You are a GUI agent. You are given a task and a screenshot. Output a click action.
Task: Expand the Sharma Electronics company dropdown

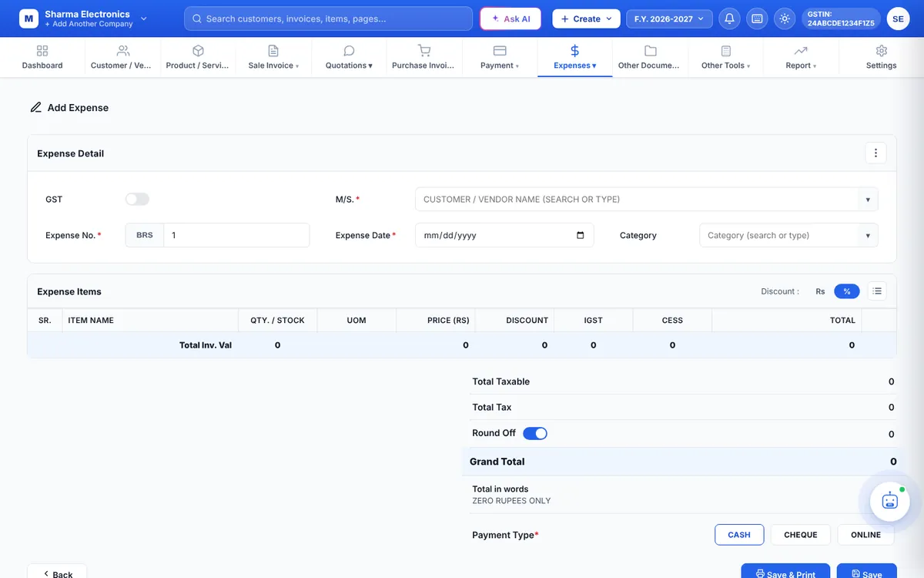pyautogui.click(x=143, y=18)
